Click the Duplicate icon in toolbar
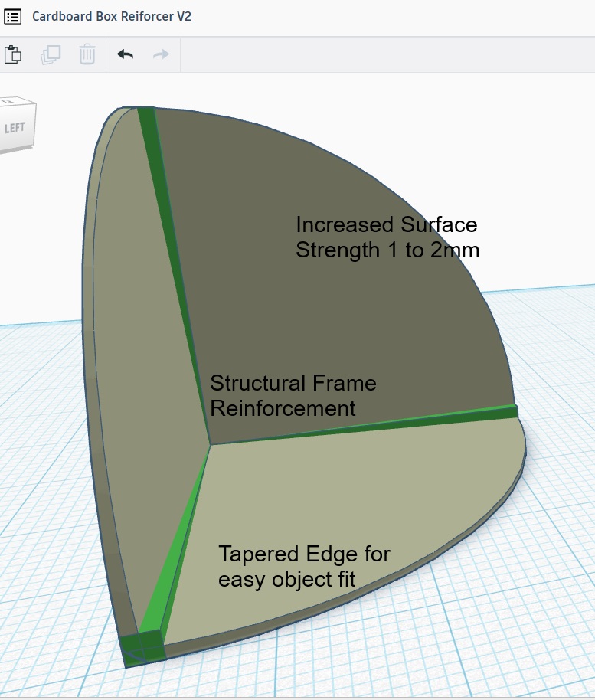This screenshot has height=700, width=595. coord(51,55)
